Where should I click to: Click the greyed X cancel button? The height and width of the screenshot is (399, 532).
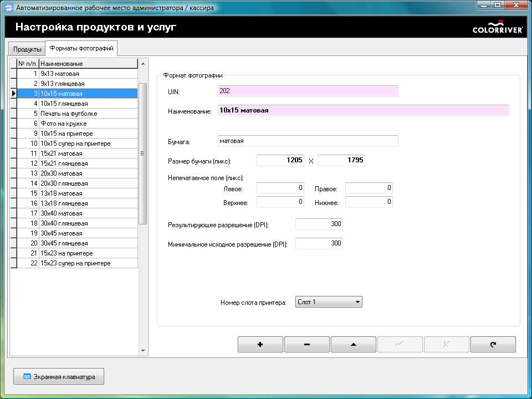click(x=447, y=344)
